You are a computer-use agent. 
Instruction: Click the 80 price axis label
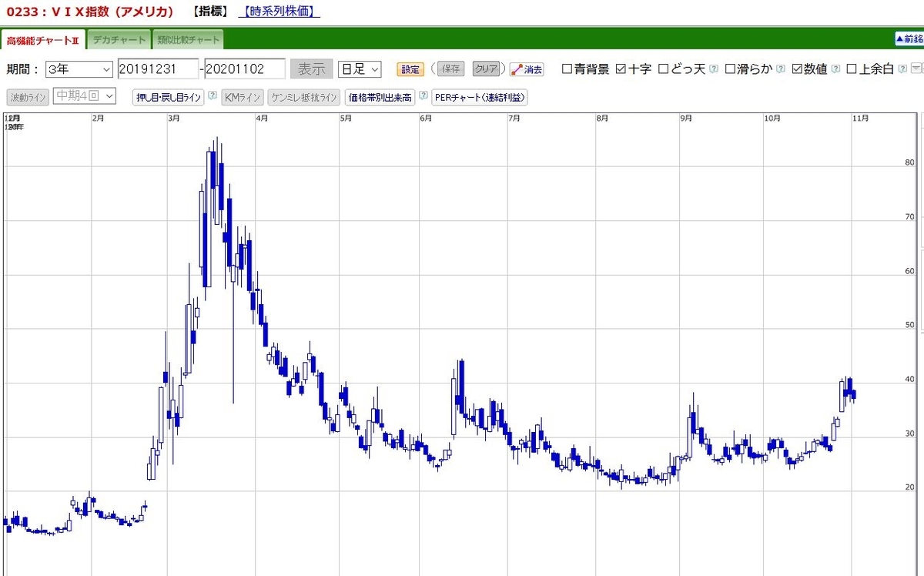[909, 162]
